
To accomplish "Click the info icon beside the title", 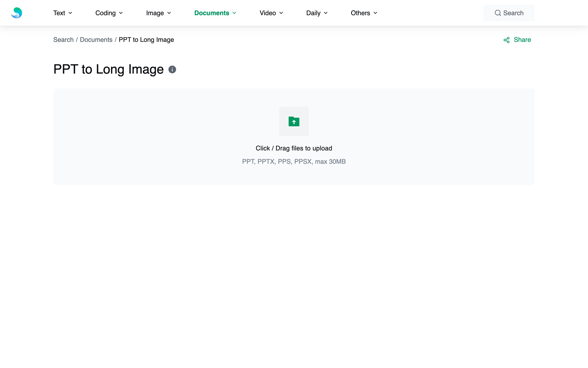I will point(172,70).
